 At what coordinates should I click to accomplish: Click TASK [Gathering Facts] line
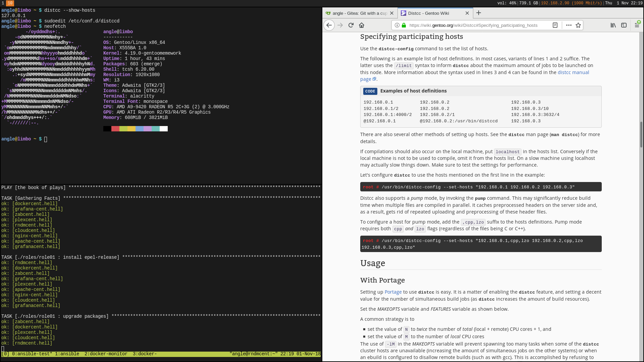(x=161, y=198)
